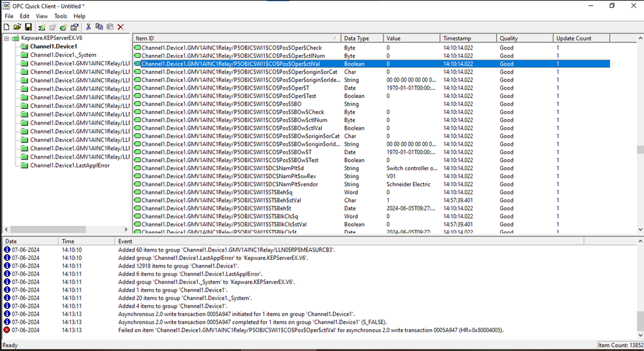644x351 pixels.
Task: Click tree pane horizontal scrollbar right arrow
Action: 126,229
